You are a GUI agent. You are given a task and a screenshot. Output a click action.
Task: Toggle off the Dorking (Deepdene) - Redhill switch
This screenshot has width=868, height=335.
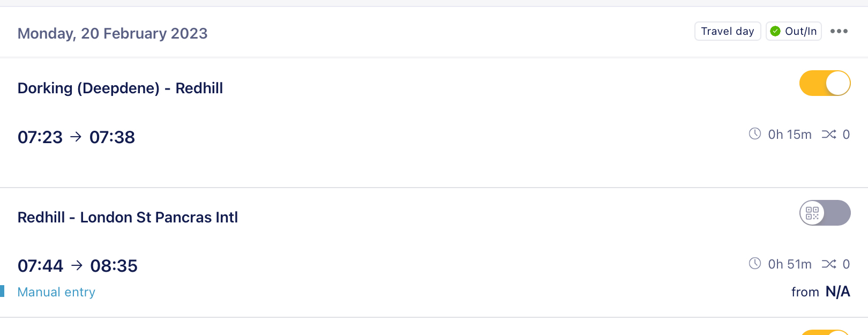point(825,83)
